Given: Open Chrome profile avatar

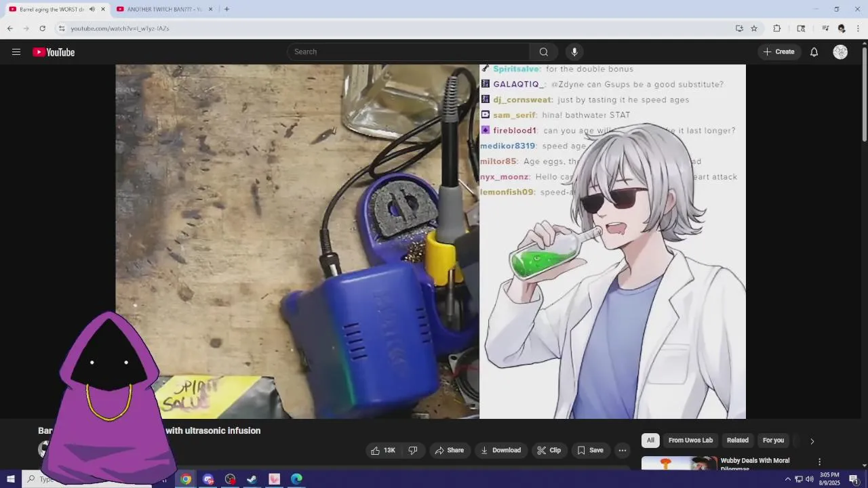Looking at the screenshot, I should pos(842,28).
